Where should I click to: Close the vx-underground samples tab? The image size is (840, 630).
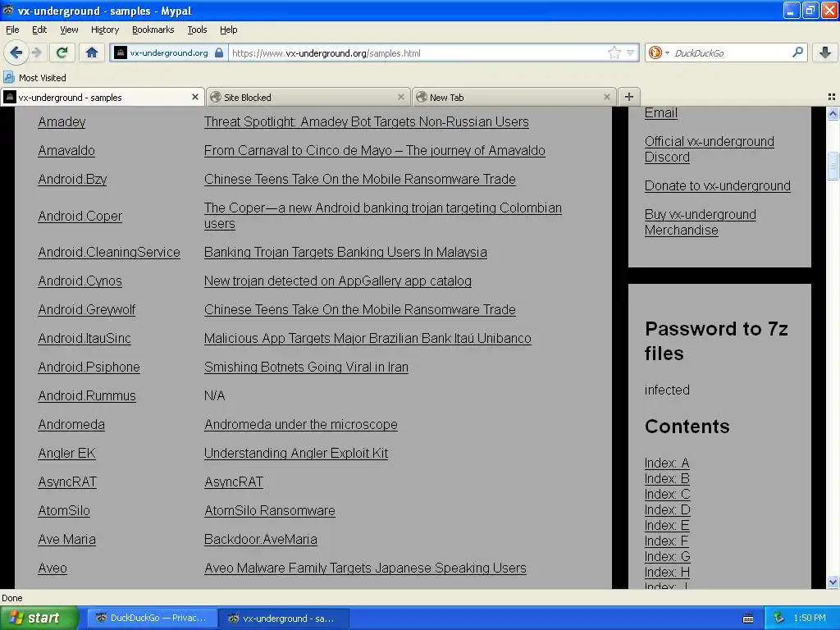(195, 97)
